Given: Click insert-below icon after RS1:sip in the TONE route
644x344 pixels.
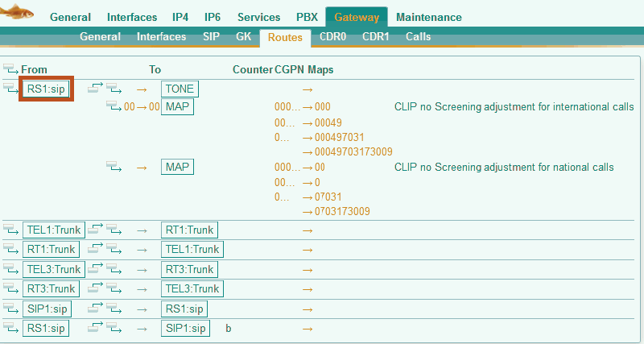Looking at the screenshot, I should 95,88.
